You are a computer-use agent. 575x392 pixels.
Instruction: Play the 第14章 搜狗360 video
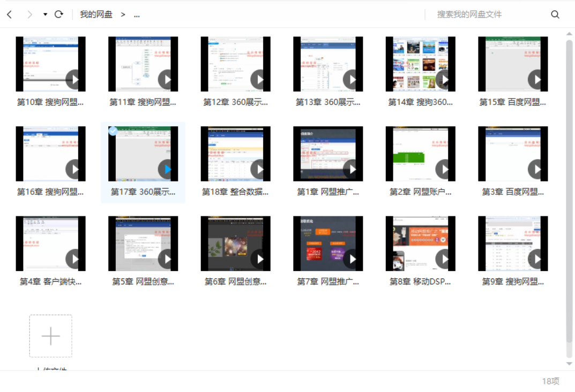coord(444,79)
